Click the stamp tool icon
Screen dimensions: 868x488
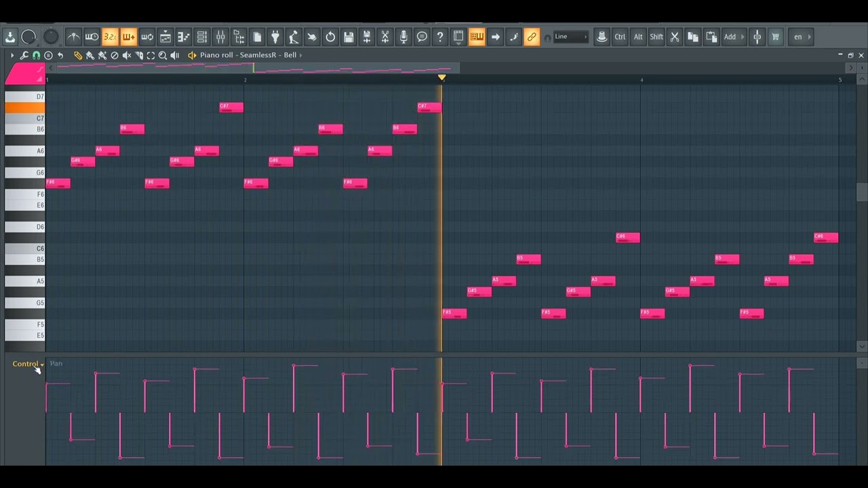601,37
